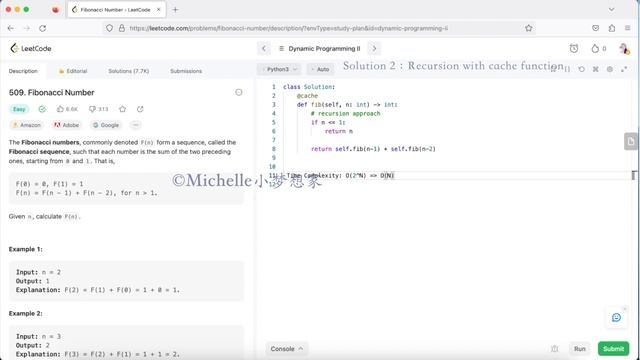This screenshot has height=360, width=640.
Task: Reset code to default with the revert icon
Action: pos(582,69)
